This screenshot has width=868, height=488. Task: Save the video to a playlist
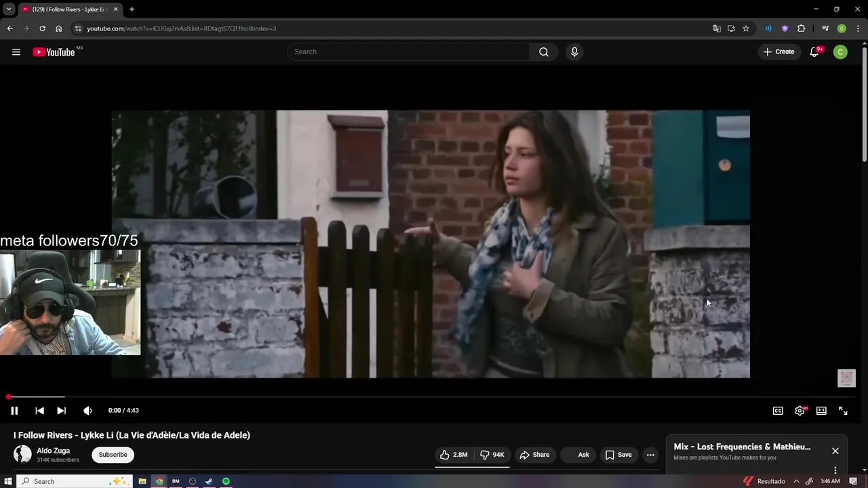618,455
